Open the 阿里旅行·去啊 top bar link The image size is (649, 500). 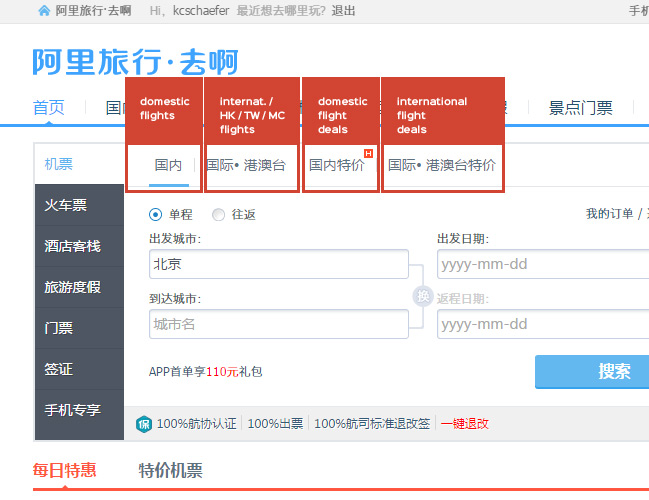(94, 11)
